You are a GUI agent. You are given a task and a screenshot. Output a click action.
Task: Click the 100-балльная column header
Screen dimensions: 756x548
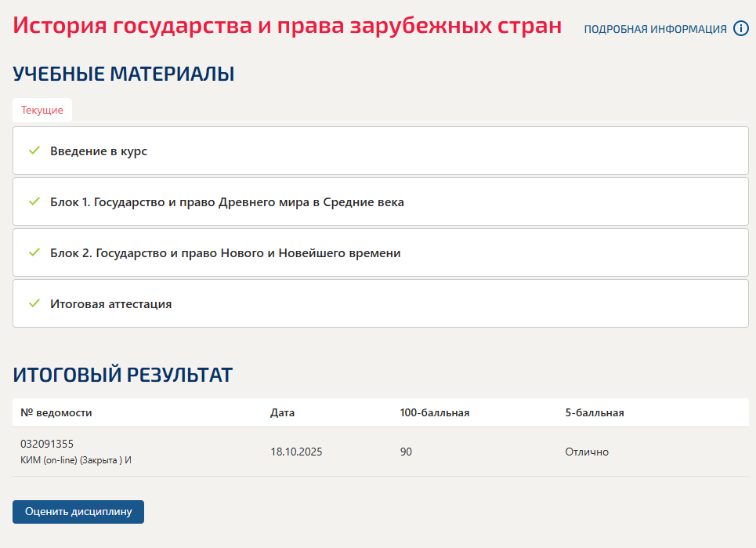[434, 413]
